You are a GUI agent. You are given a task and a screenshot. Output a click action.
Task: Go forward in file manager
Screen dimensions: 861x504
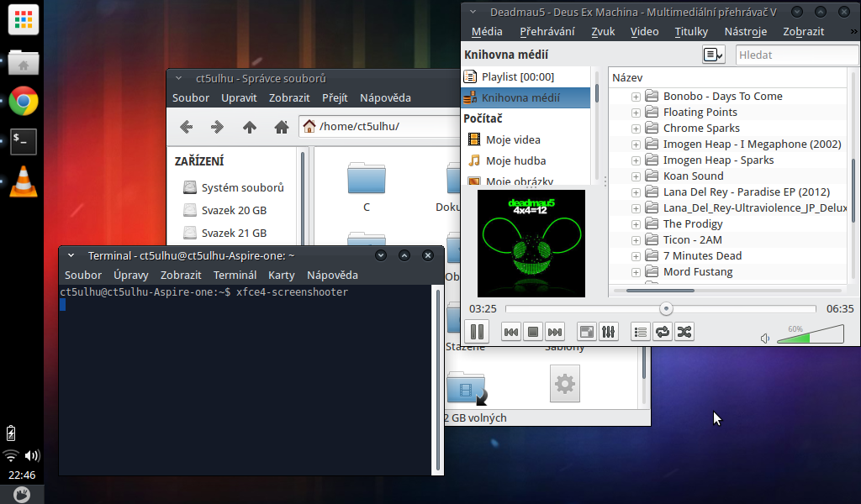(218, 127)
